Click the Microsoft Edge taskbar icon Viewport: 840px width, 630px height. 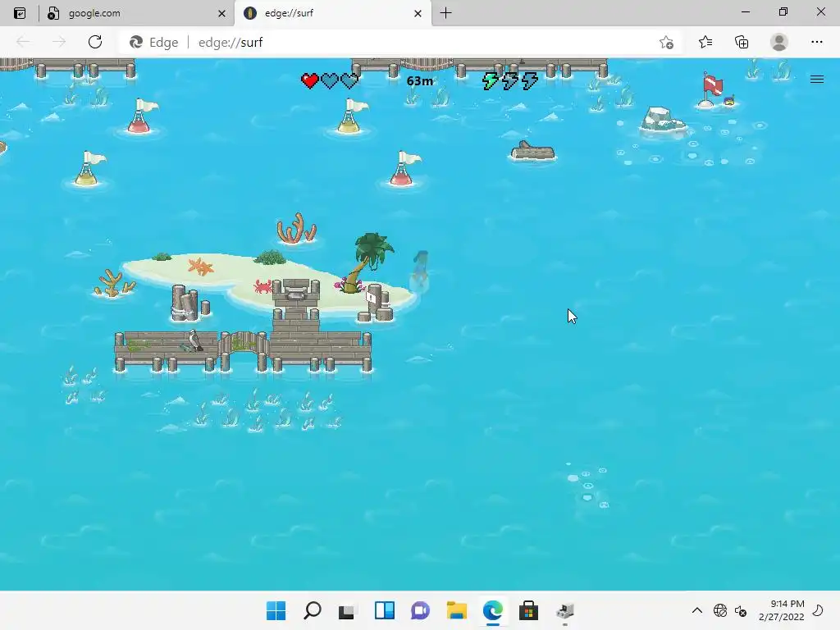492,610
